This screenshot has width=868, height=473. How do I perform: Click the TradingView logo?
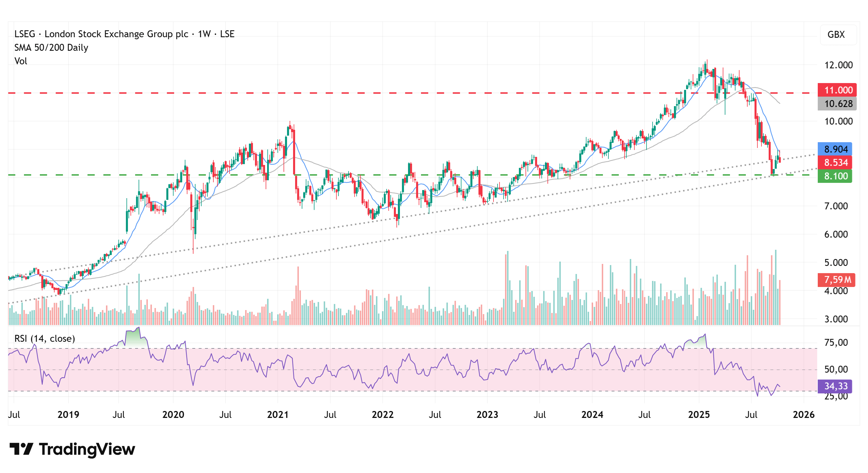71,449
